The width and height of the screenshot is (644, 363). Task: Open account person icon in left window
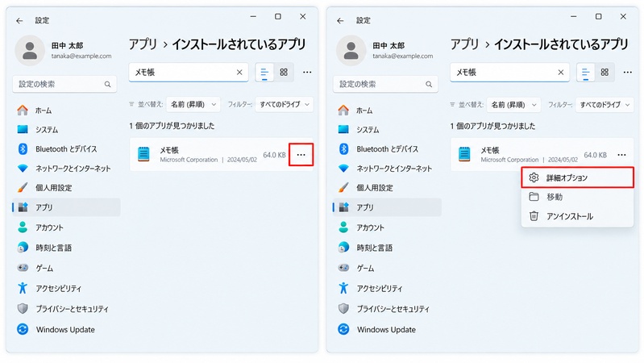coord(23,227)
